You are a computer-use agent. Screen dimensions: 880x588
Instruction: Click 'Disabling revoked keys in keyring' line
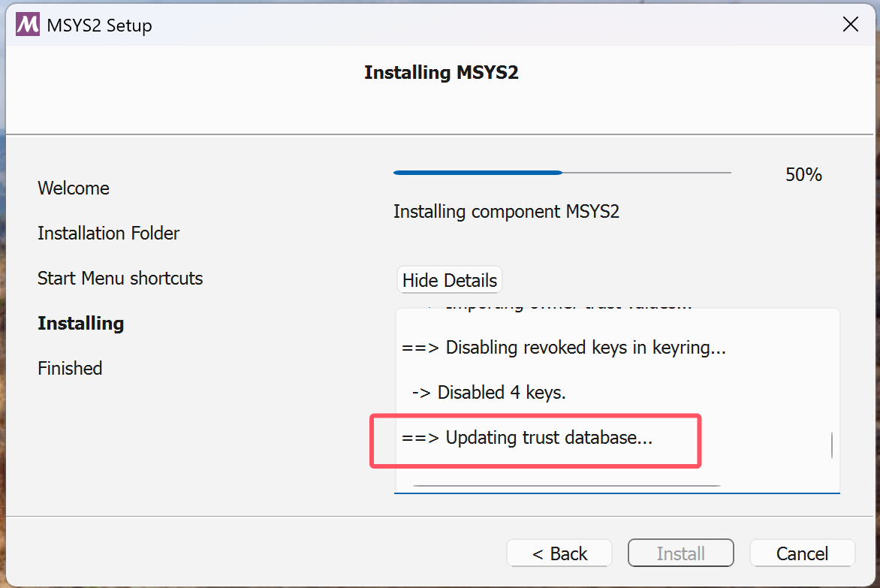[563, 347]
